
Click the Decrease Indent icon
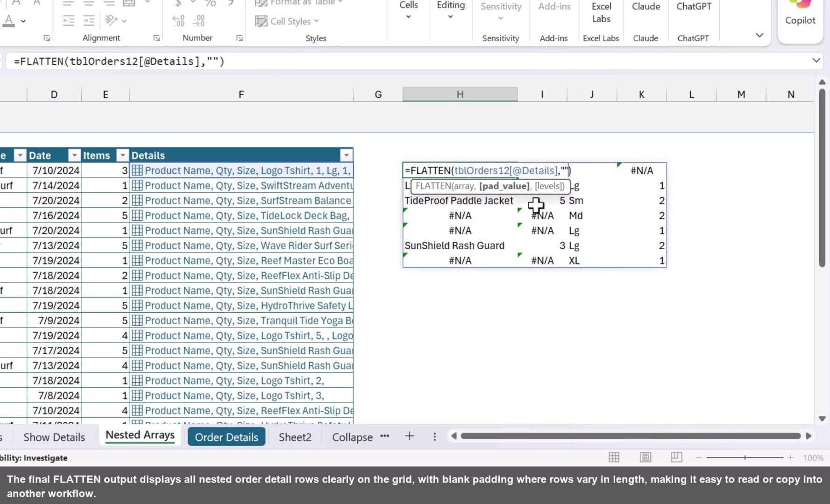69,21
